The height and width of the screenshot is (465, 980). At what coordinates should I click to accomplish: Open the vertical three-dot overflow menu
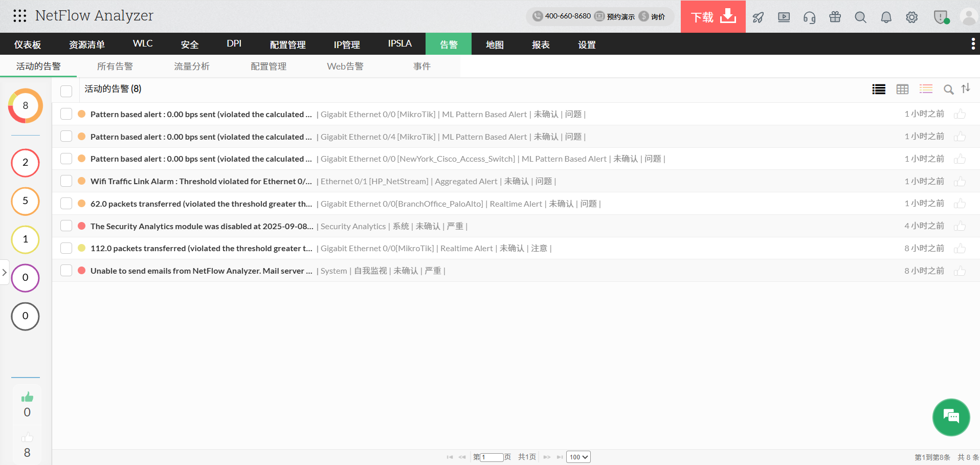coord(973,43)
